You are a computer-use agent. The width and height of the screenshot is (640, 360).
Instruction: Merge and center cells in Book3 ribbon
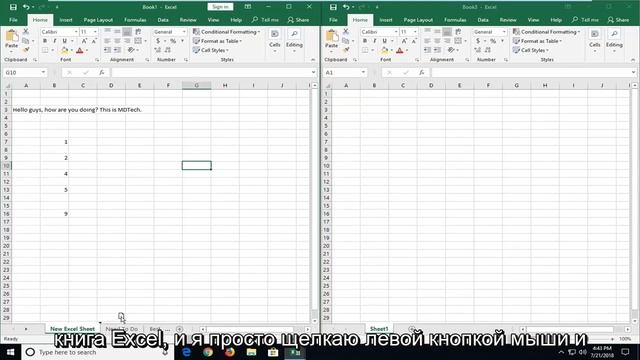tap(458, 41)
